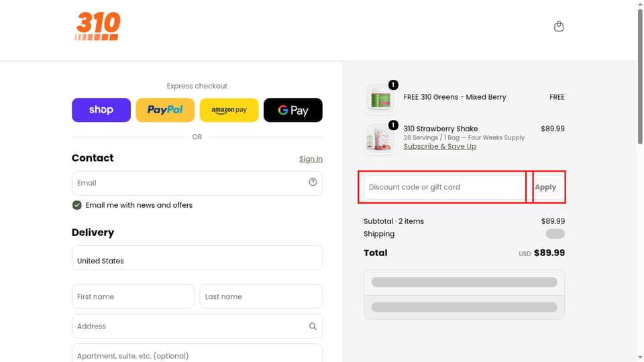Viewport: 644px width, 362px height.
Task: Click the help question mark in Email field
Action: [x=313, y=182]
